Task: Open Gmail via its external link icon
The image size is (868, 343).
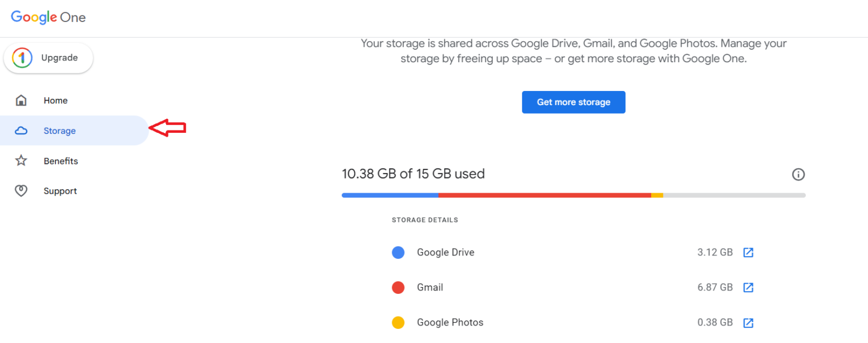Action: pos(748,287)
